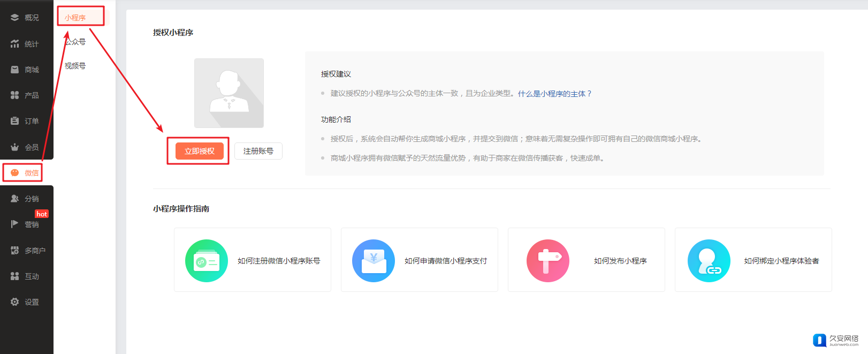Open link 什么是小程序的主体？
This screenshot has height=354, width=868.
(555, 94)
